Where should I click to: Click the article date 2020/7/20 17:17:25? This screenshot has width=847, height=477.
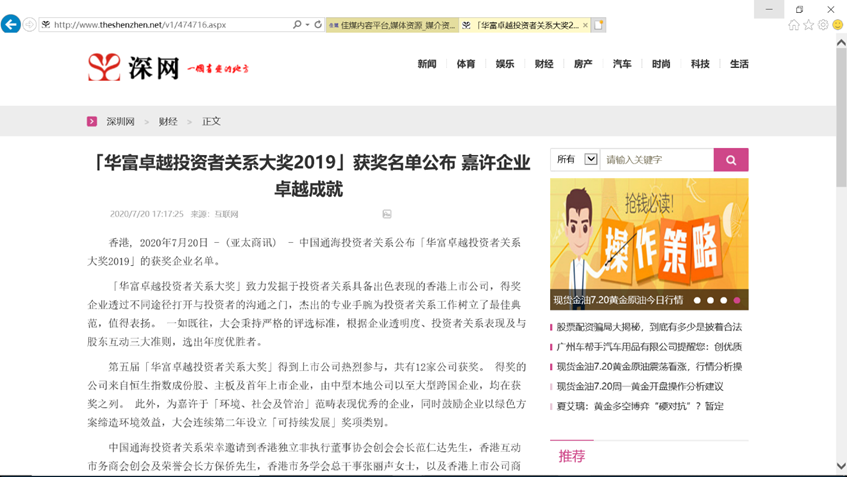(146, 214)
